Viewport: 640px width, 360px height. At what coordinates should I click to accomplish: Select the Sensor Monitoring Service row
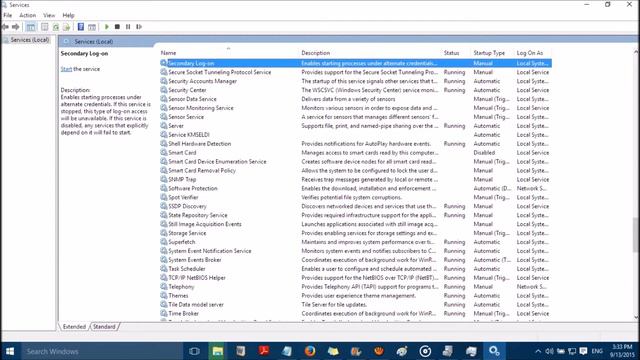355,108
